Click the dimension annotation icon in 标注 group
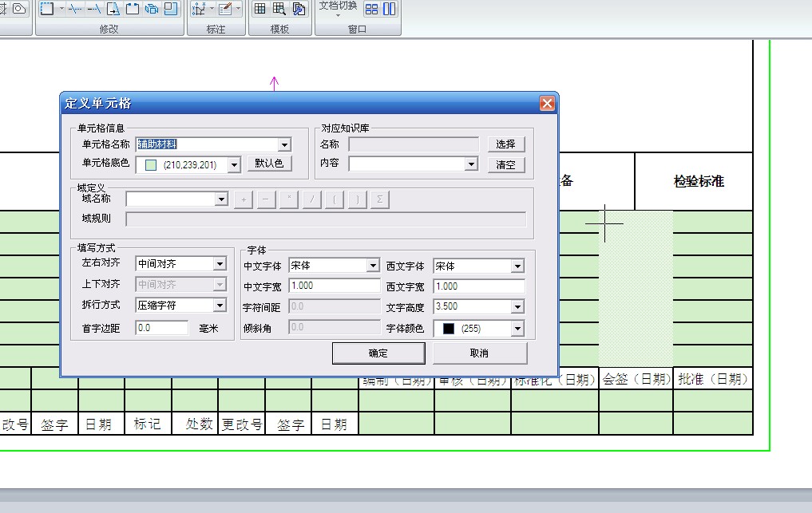812x513 pixels. [199, 9]
